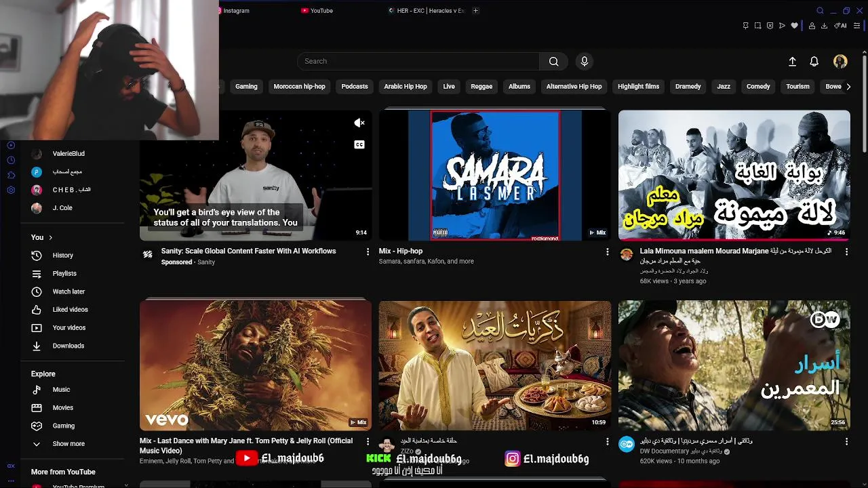Screen dimensions: 868x488
Task: Open the browser settings gear in sidebar
Action: pos(11,190)
